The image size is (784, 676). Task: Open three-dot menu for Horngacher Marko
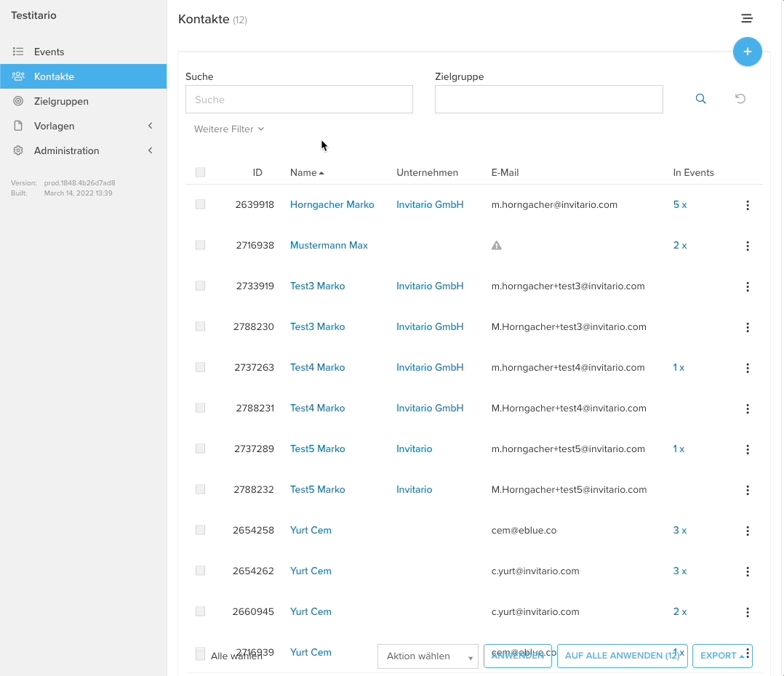click(747, 205)
